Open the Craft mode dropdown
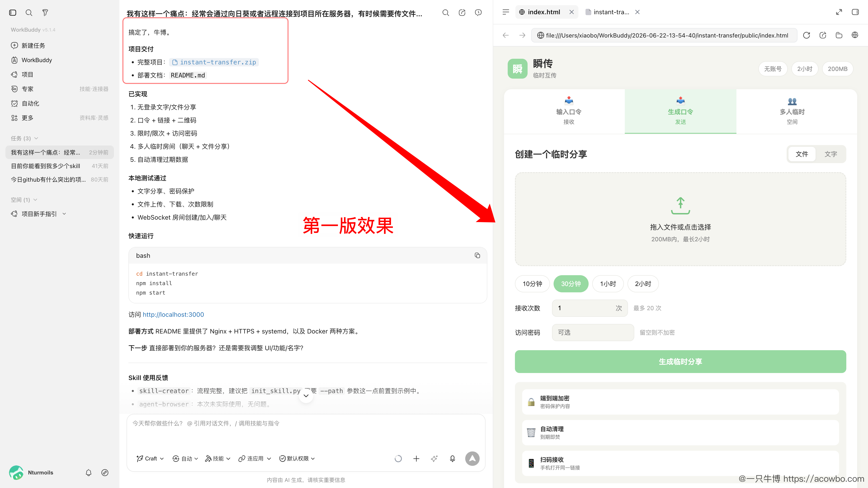This screenshot has width=868, height=488. pos(150,459)
